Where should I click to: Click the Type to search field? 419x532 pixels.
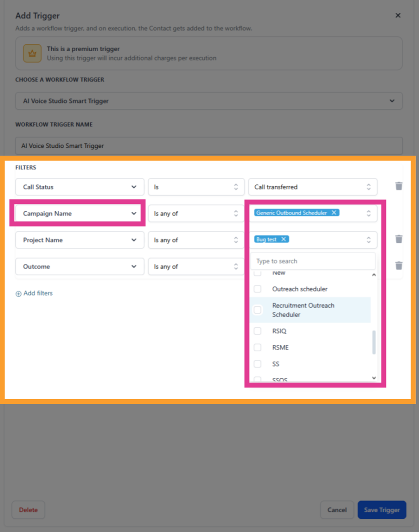click(313, 261)
